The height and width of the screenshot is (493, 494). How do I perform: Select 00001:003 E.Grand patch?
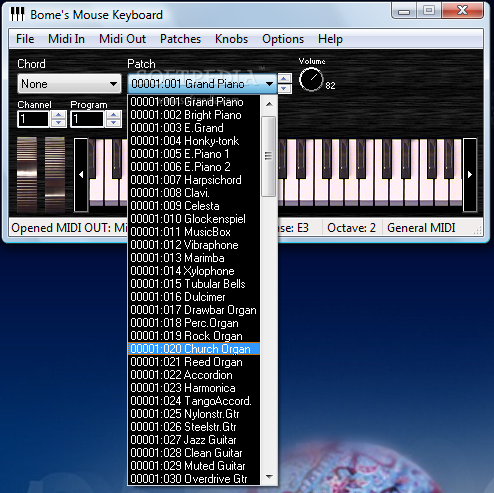(194, 128)
